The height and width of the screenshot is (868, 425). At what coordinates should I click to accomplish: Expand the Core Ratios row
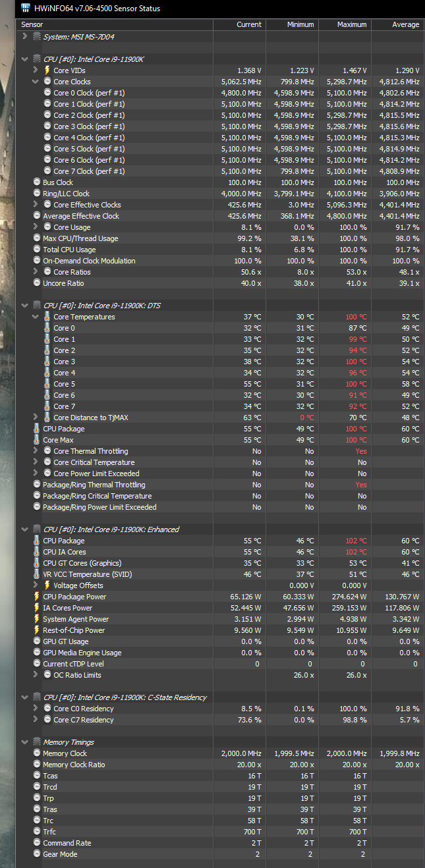36,272
